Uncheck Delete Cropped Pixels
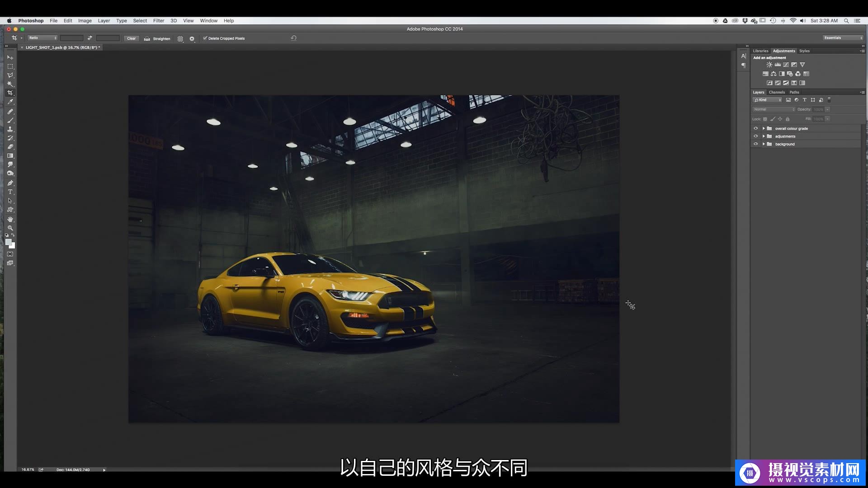This screenshot has width=868, height=488. [205, 38]
